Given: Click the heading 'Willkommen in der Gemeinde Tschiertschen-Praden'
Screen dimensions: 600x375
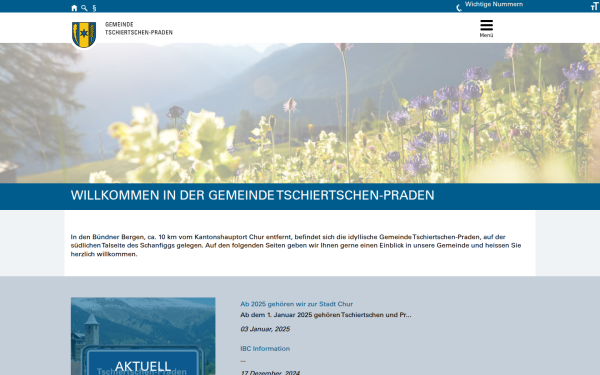Looking at the screenshot, I should [x=253, y=196].
